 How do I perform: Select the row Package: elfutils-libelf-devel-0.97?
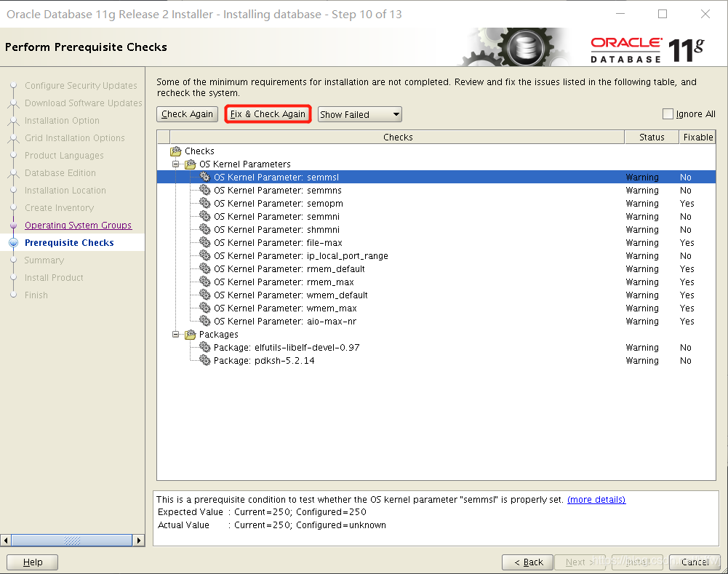(436, 347)
